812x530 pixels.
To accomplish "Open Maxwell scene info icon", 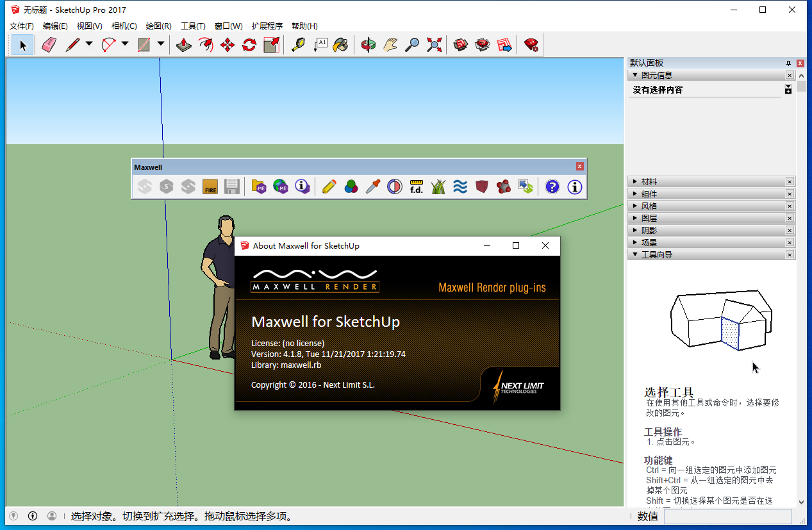I will [302, 186].
